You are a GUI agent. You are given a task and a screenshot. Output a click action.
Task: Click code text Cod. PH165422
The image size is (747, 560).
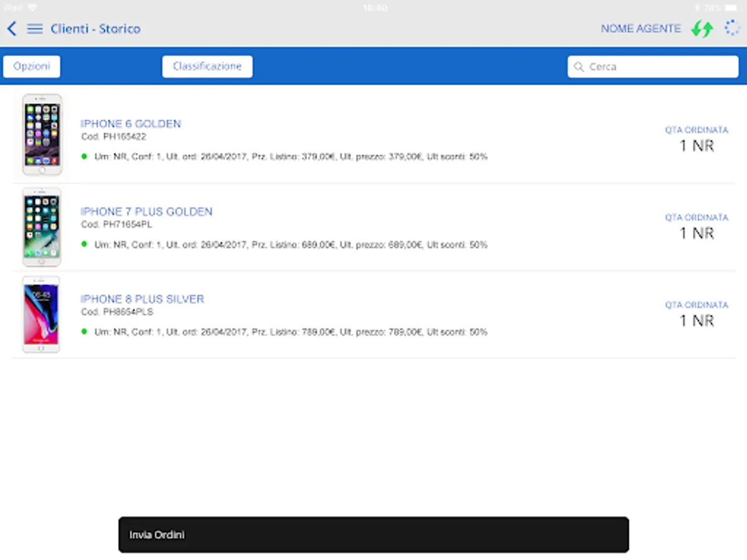pyautogui.click(x=114, y=137)
